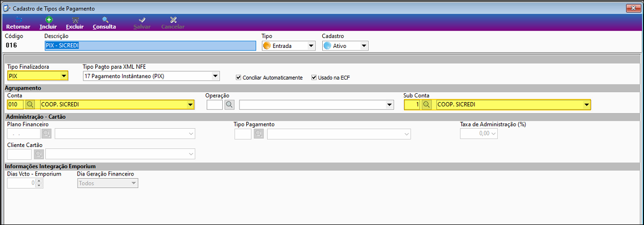
Task: Click the Cliente Cartão code field
Action: (x=20, y=154)
